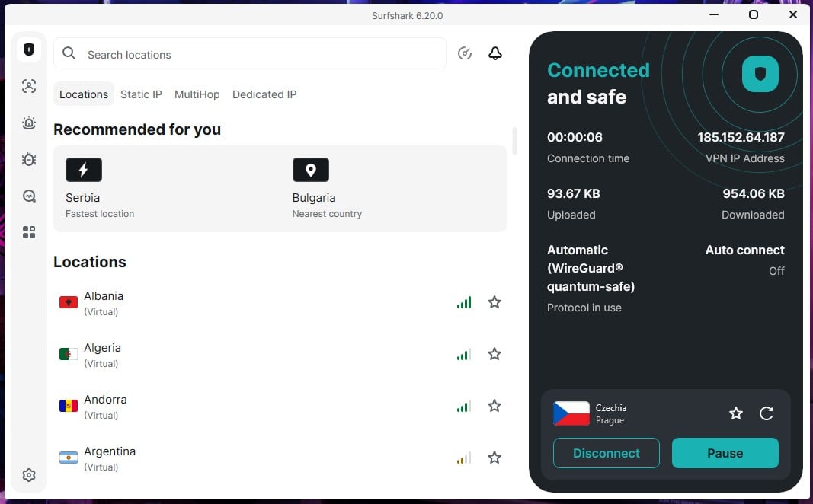
Task: Open the Alert siren icon in sidebar
Action: 29,123
